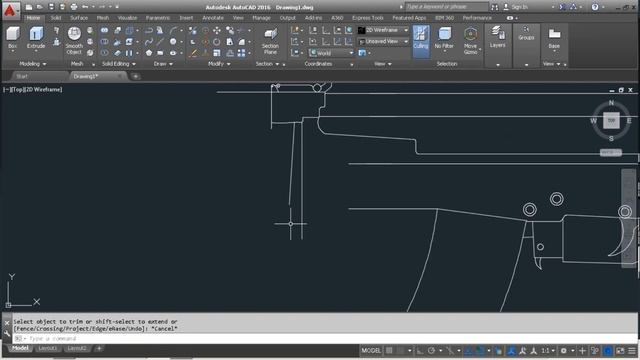Expand the Modeling panel dropdown

33,64
